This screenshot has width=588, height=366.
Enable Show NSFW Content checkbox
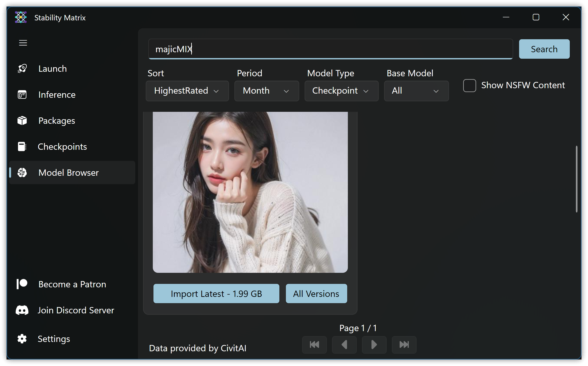click(469, 85)
